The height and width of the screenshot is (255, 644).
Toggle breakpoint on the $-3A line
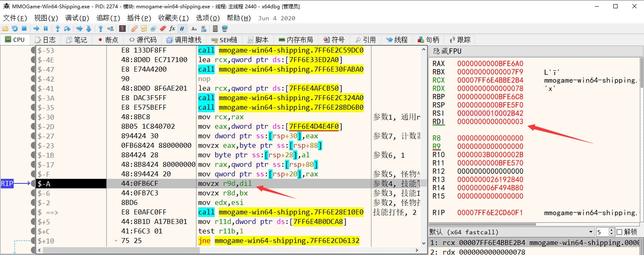pyautogui.click(x=33, y=98)
